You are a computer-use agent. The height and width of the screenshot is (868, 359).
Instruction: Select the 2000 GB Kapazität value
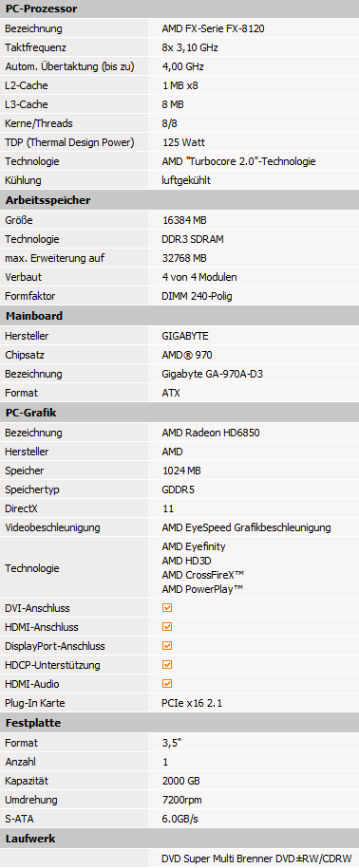(181, 781)
